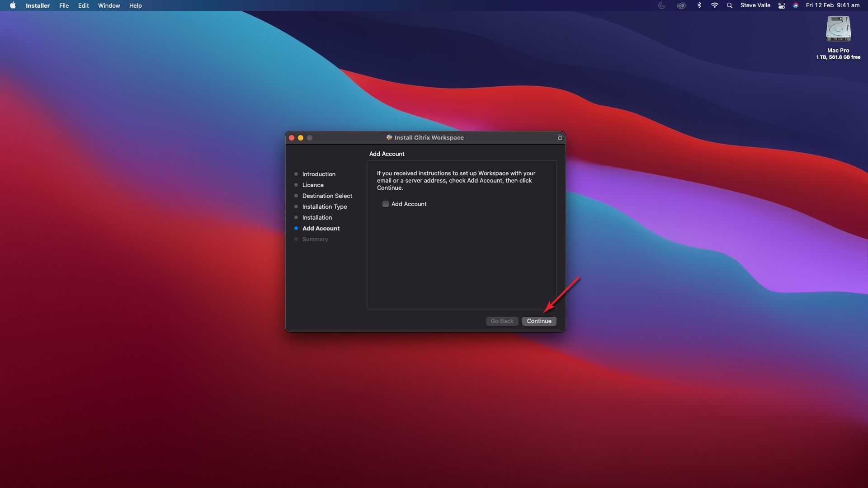The width and height of the screenshot is (868, 488).
Task: Open the Help menu
Action: click(135, 5)
